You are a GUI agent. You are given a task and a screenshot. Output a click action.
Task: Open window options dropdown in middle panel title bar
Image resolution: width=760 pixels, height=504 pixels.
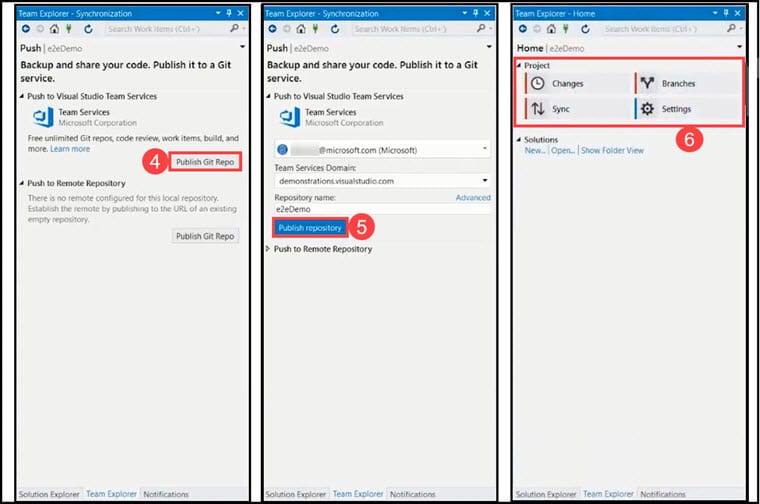pos(465,13)
